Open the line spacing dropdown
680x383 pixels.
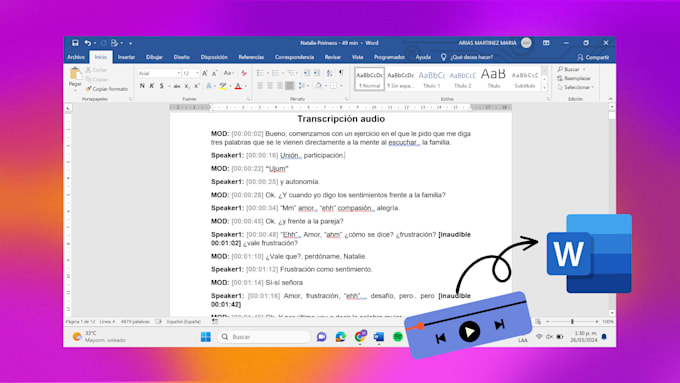(x=303, y=86)
